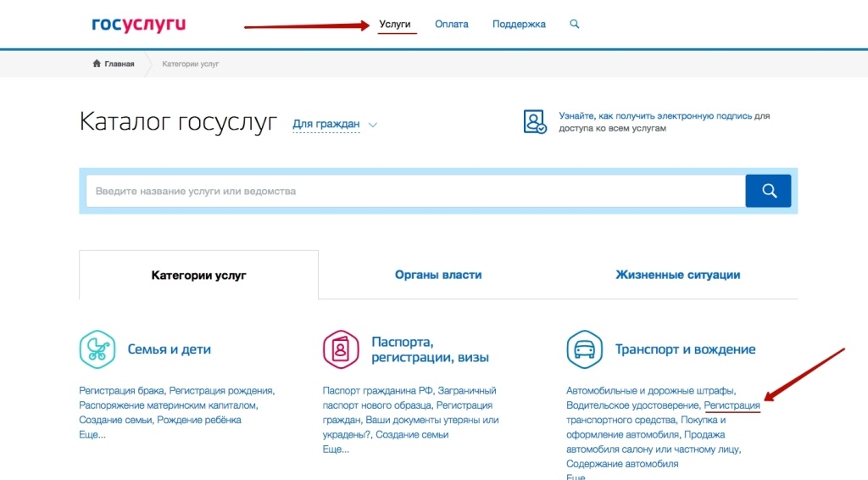Click the electronic signature icon

pos(535,122)
